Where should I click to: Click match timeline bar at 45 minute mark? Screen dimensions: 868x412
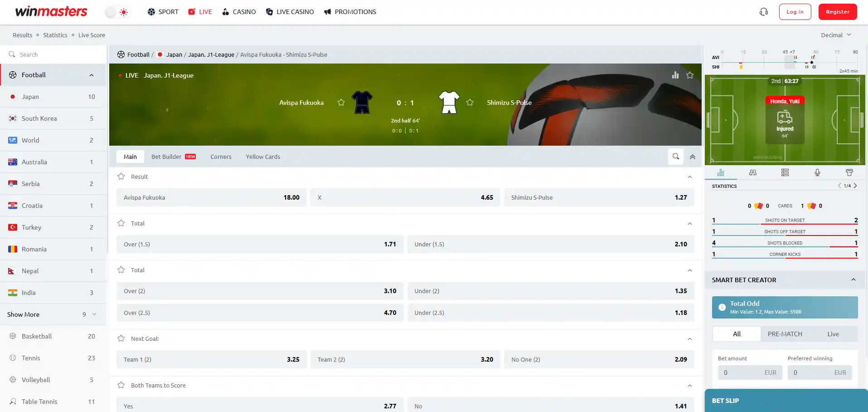tap(785, 62)
